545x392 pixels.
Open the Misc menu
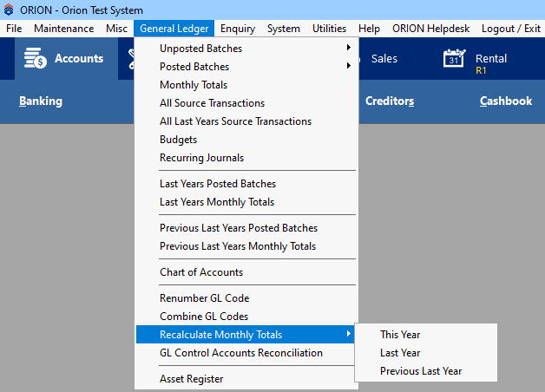(117, 29)
